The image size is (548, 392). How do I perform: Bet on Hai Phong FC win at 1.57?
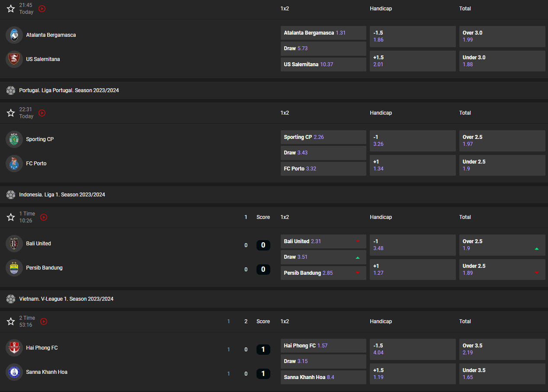[324, 346]
